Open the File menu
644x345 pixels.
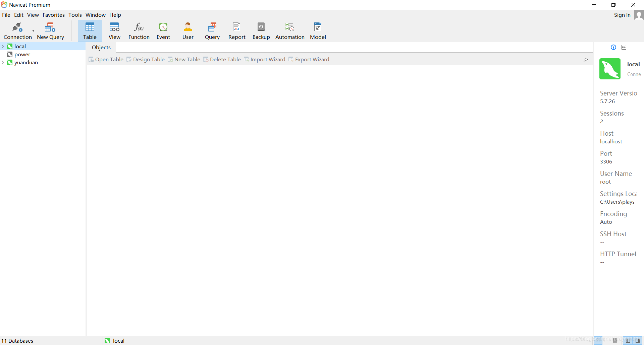coord(6,15)
